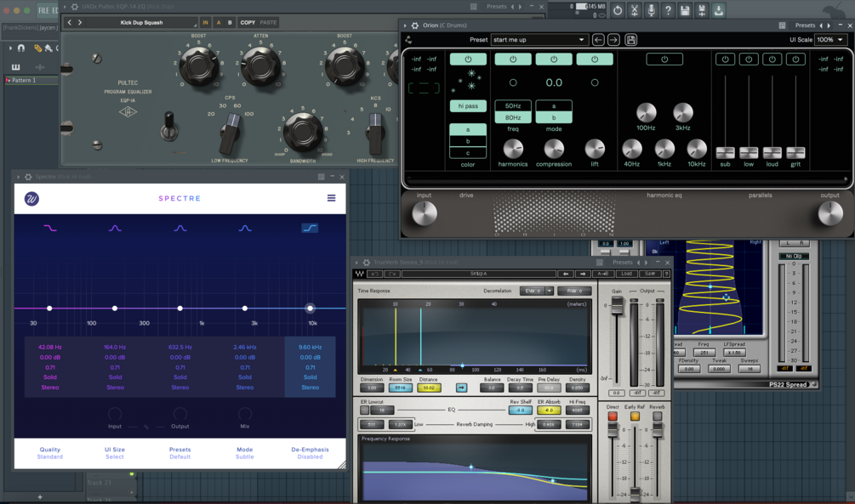
Task: Toggle Orion harmonic eq power button
Action: pyautogui.click(x=664, y=59)
